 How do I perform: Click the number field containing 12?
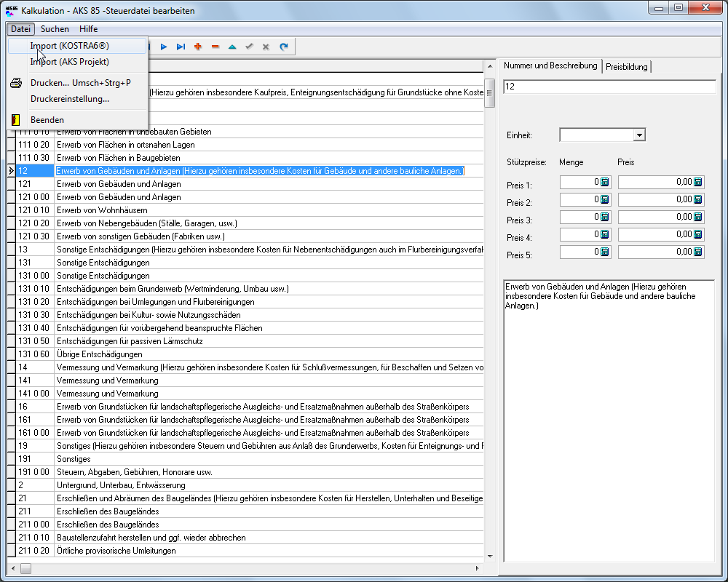point(609,87)
